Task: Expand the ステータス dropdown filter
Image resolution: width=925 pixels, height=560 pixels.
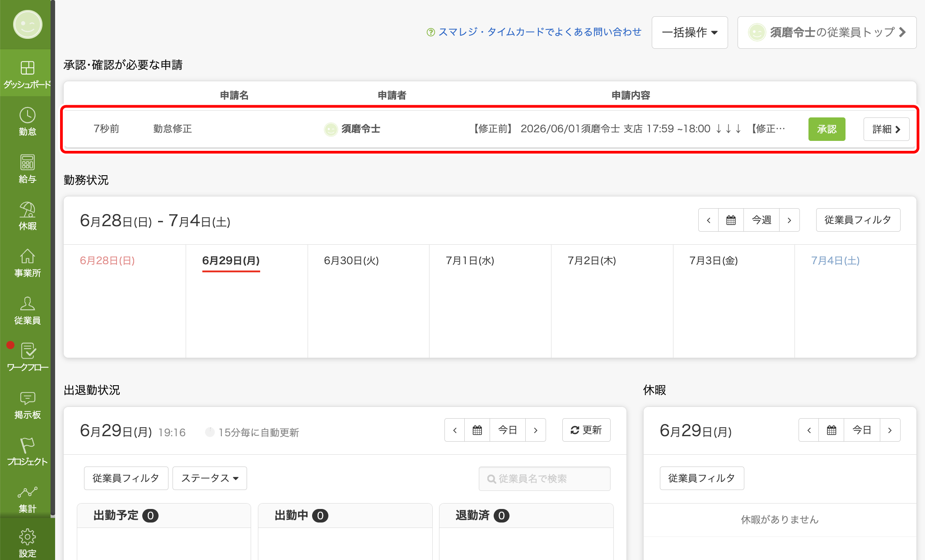Action: (x=210, y=478)
